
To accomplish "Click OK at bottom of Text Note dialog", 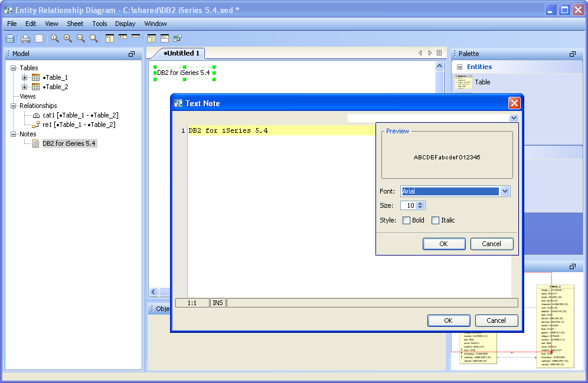I will (449, 321).
